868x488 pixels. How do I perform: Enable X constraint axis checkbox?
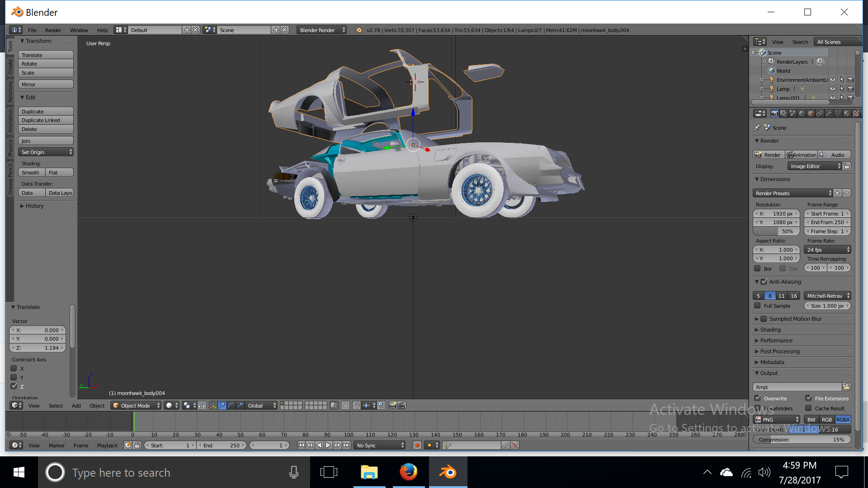(14, 368)
